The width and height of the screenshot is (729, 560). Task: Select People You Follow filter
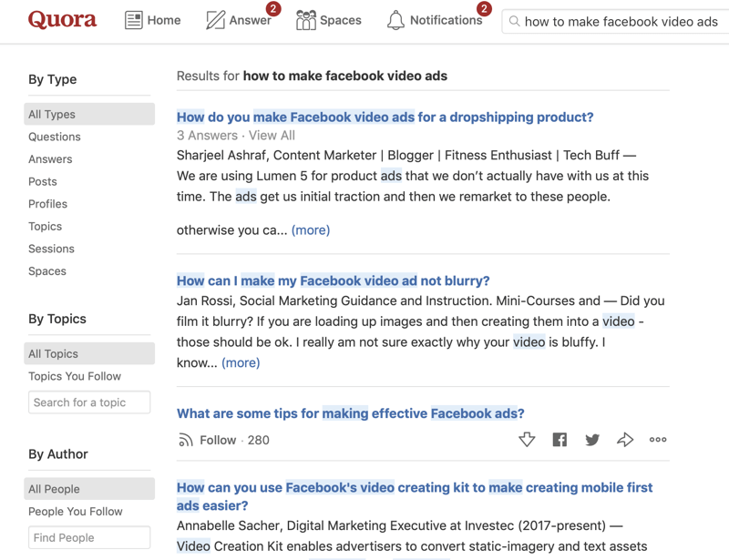pyautogui.click(x=76, y=511)
